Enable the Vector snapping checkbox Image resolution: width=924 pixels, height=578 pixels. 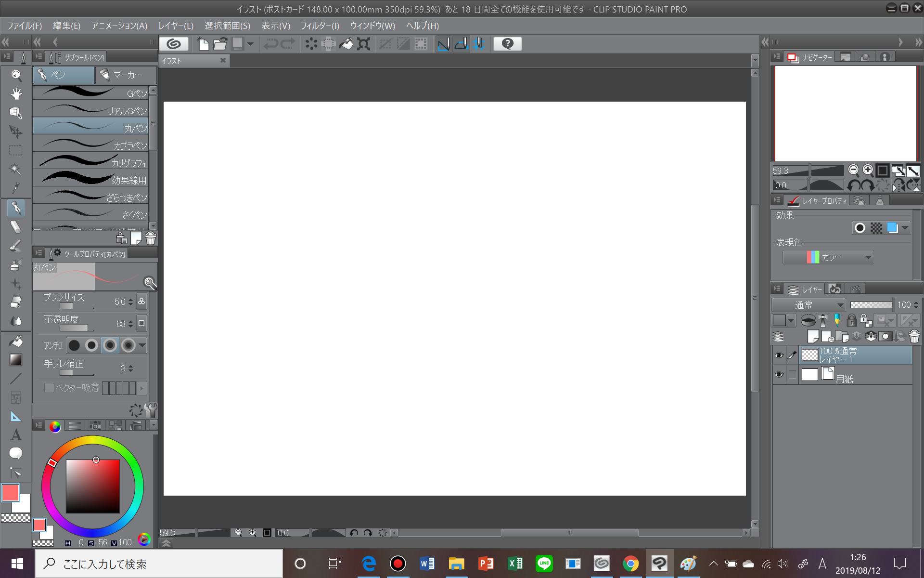click(49, 388)
